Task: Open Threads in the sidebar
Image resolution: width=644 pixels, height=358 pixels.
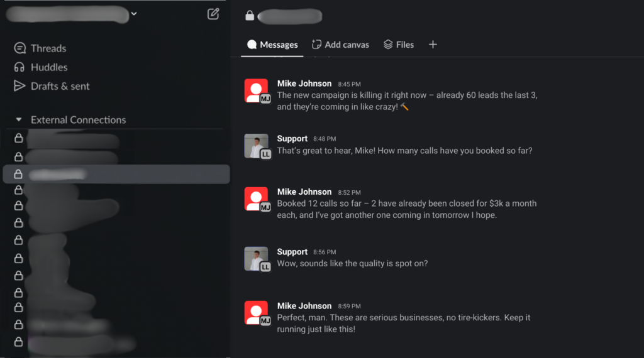Action: [48, 48]
